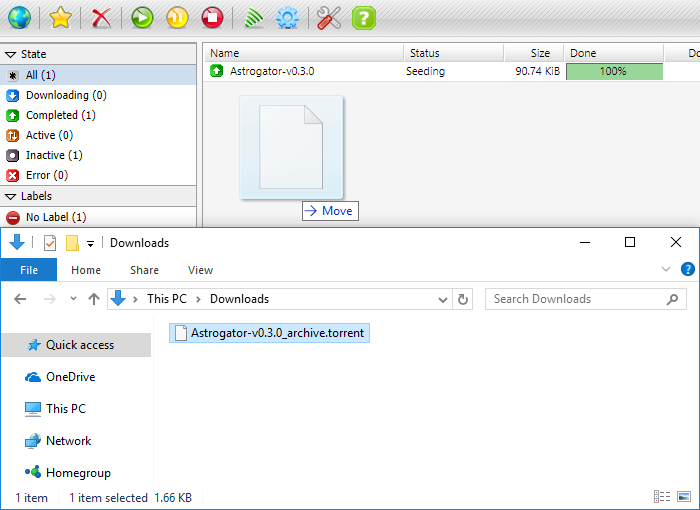Click the red X remove icon
Screen dimensions: 700x510
click(101, 17)
